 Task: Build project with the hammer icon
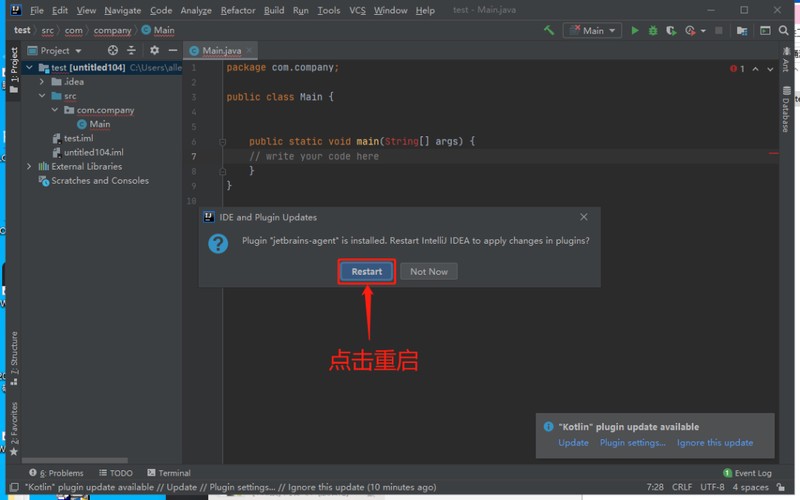(549, 31)
